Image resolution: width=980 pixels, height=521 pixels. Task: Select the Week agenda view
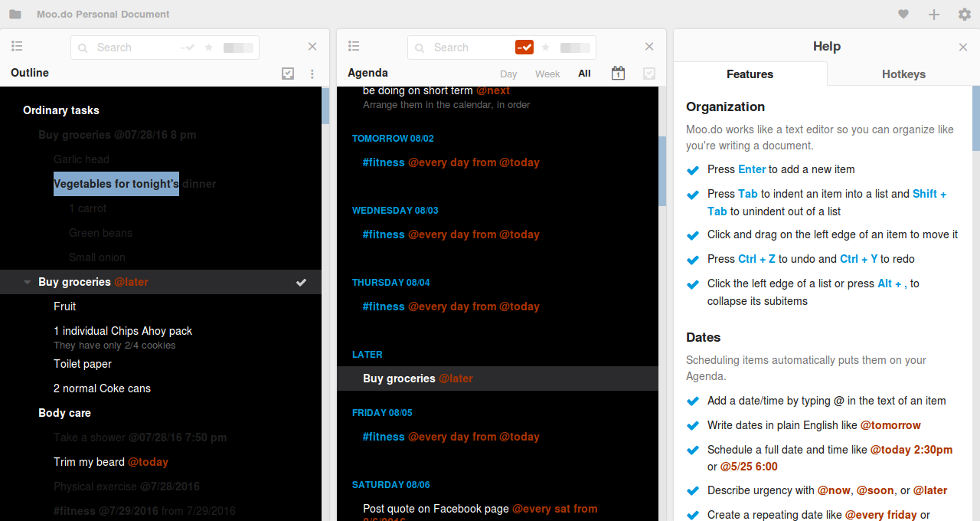pyautogui.click(x=547, y=74)
